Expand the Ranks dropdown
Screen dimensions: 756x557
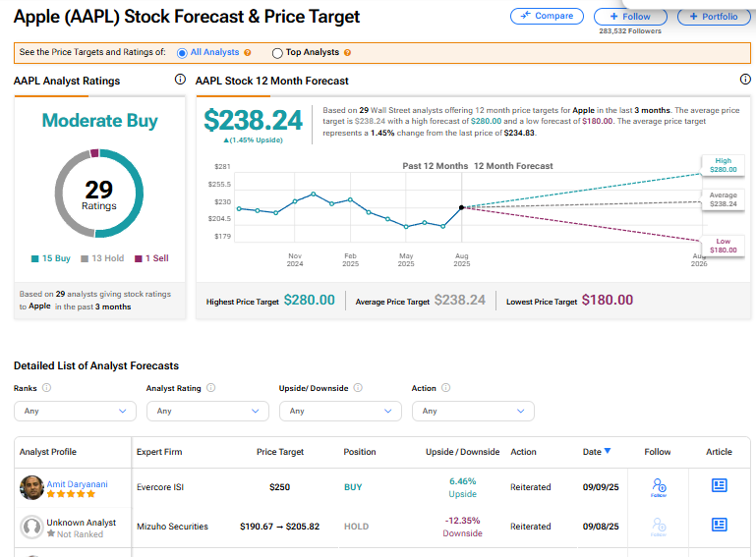(75, 411)
